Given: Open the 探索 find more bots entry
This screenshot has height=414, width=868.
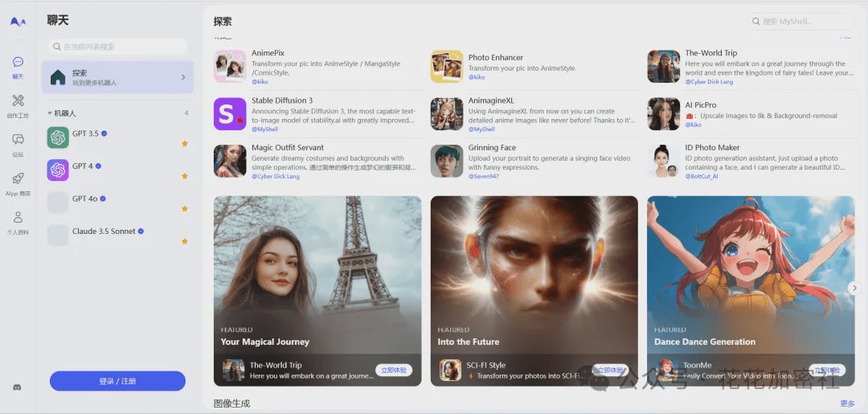Looking at the screenshot, I should click(x=117, y=77).
